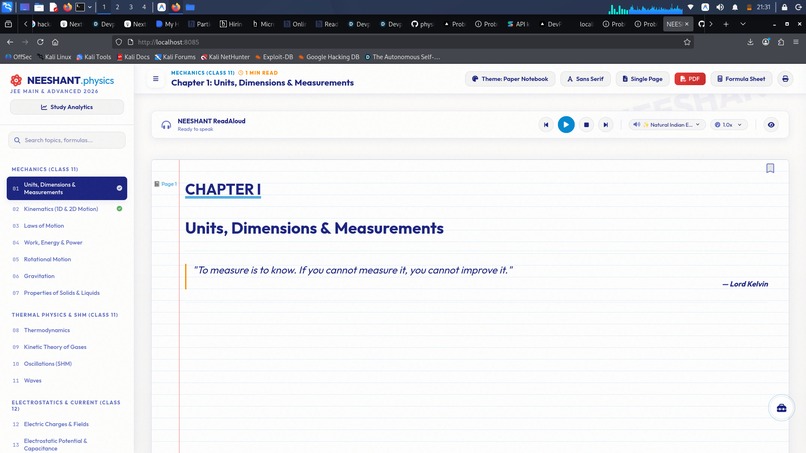Switch to the My H browser tab
Viewport: 806px width, 453px height.
point(167,24)
